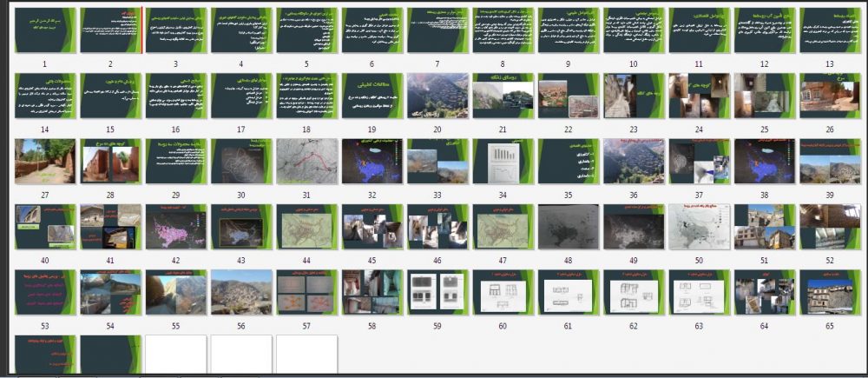Screen dimensions: 868x378
Task: Select slide 44 beige site plan
Action: pos(306,227)
